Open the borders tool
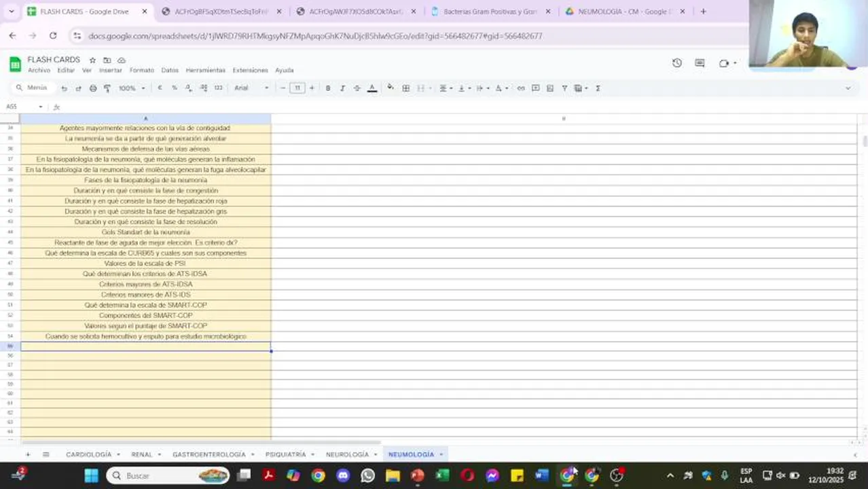The width and height of the screenshot is (868, 489). tap(406, 88)
